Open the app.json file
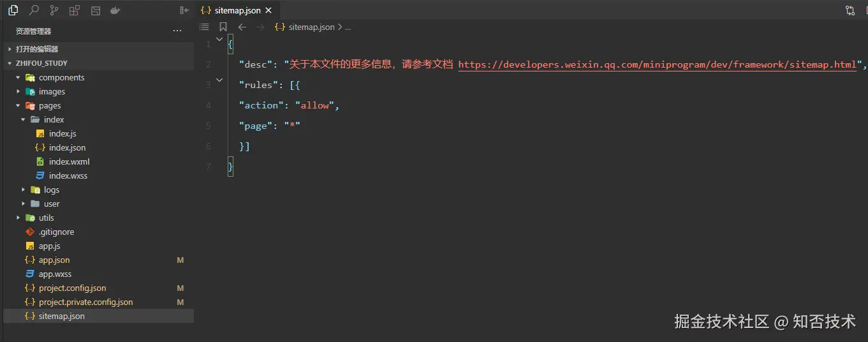Image resolution: width=868 pixels, height=342 pixels. point(54,260)
